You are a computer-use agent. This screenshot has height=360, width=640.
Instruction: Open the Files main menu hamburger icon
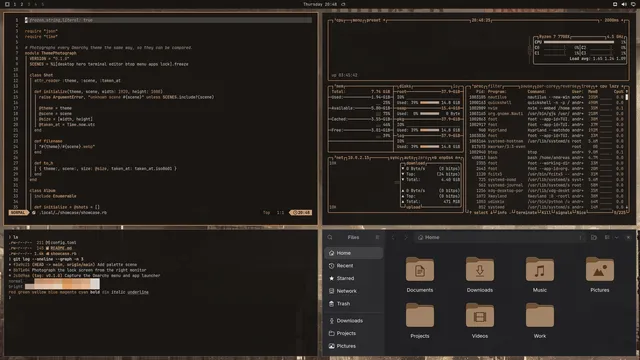377,237
